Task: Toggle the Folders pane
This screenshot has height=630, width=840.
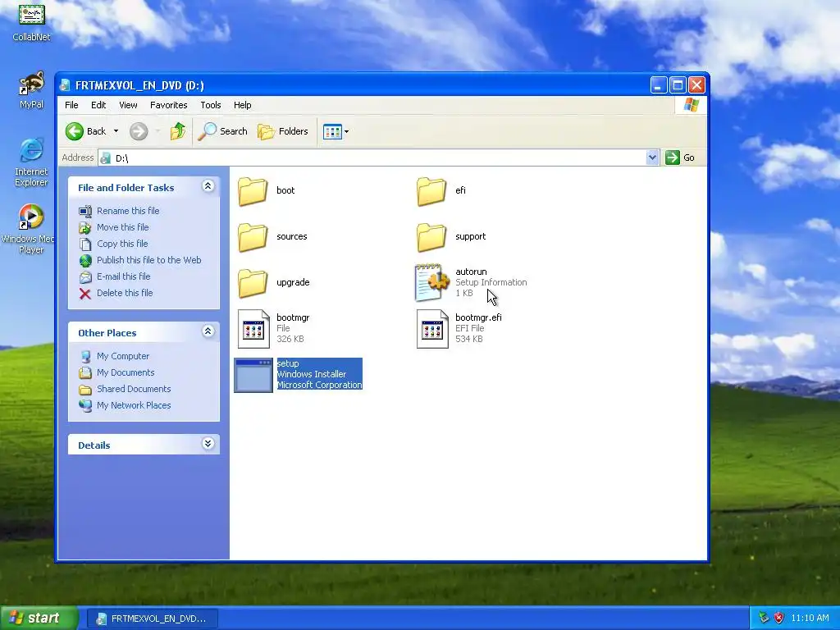Action: pos(283,131)
